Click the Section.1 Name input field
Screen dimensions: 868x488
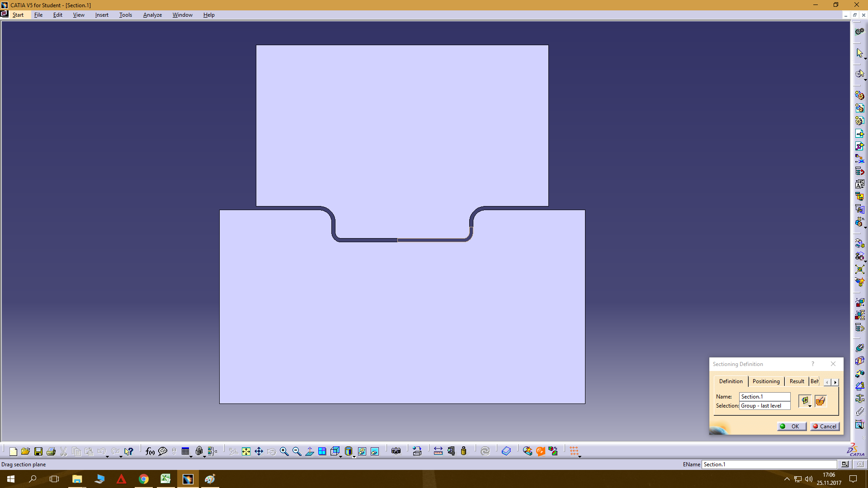pyautogui.click(x=764, y=397)
